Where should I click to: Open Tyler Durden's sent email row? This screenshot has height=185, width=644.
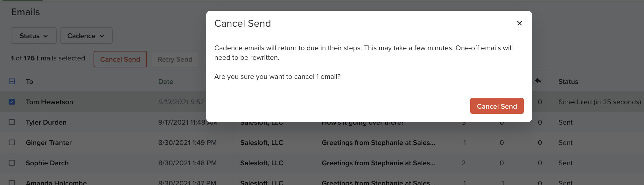(46, 122)
